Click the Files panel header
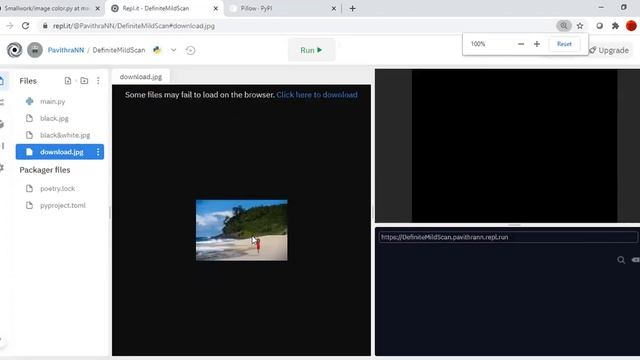 [28, 81]
